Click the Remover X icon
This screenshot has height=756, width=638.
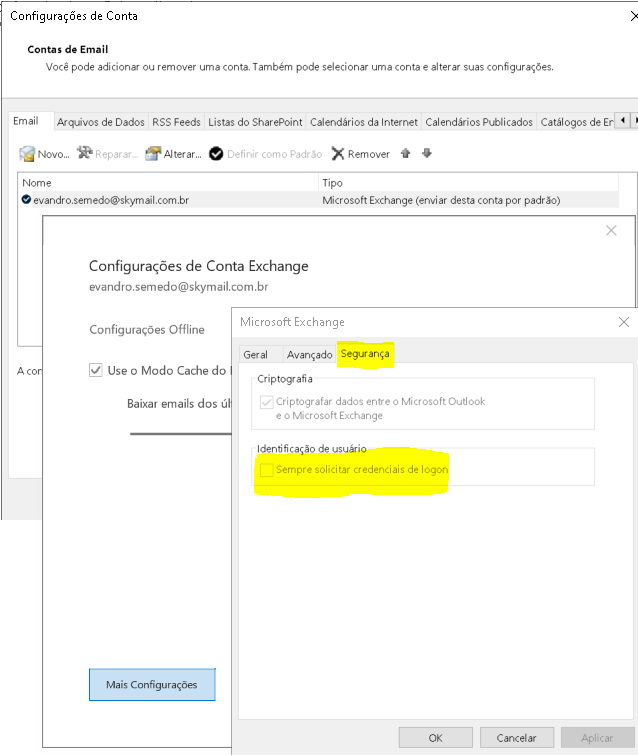click(338, 154)
